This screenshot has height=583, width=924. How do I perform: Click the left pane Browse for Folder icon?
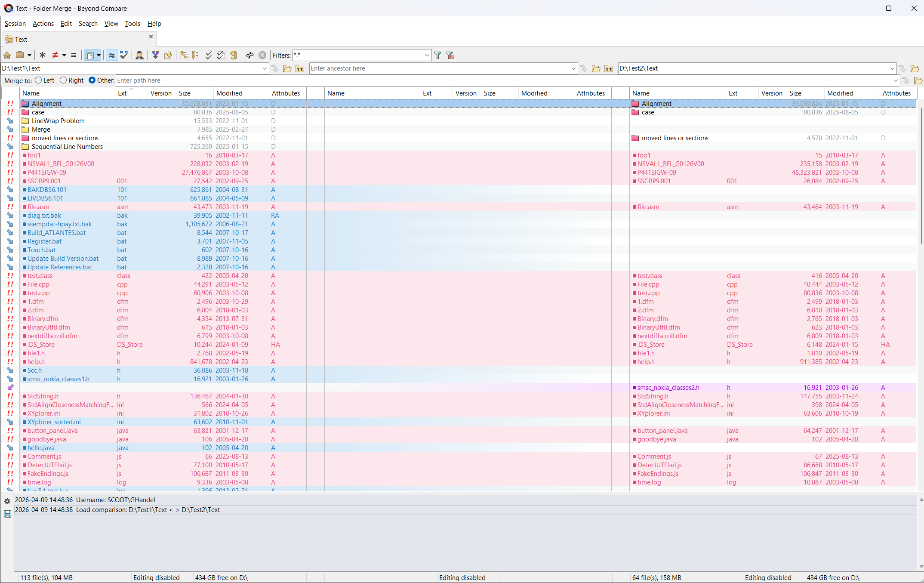point(287,68)
